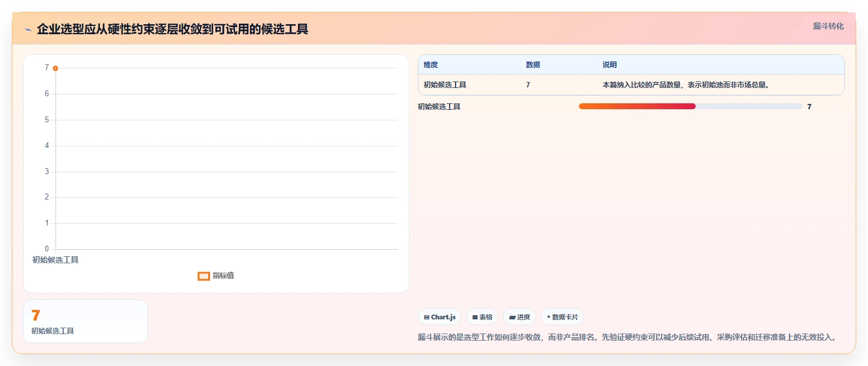
Task: Click the big orange 7 data card
Action: [86, 321]
